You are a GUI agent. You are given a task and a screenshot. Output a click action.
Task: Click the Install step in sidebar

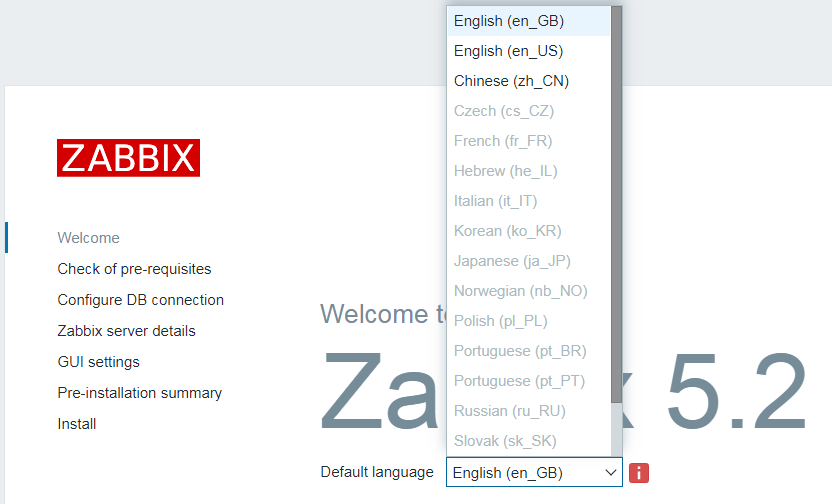pos(77,424)
